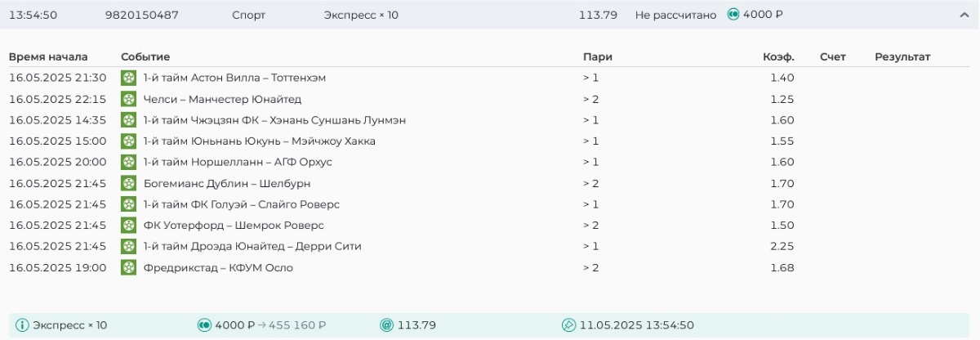Collapse the bet details with the chevron

pyautogui.click(x=964, y=15)
